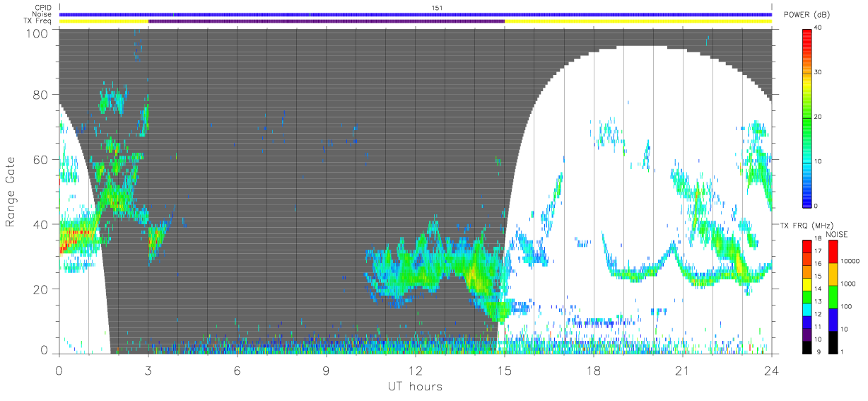868x401 pixels.
Task: Click the x-axis tick label "12" under the plot
Action: click(415, 369)
